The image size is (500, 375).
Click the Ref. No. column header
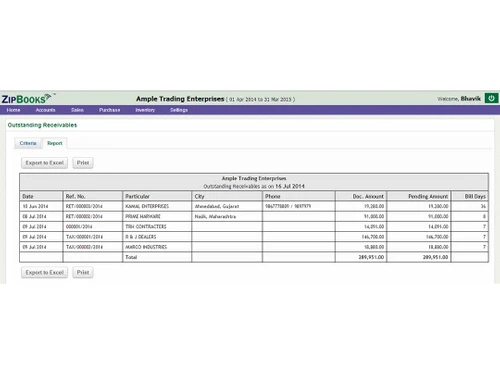(x=93, y=196)
